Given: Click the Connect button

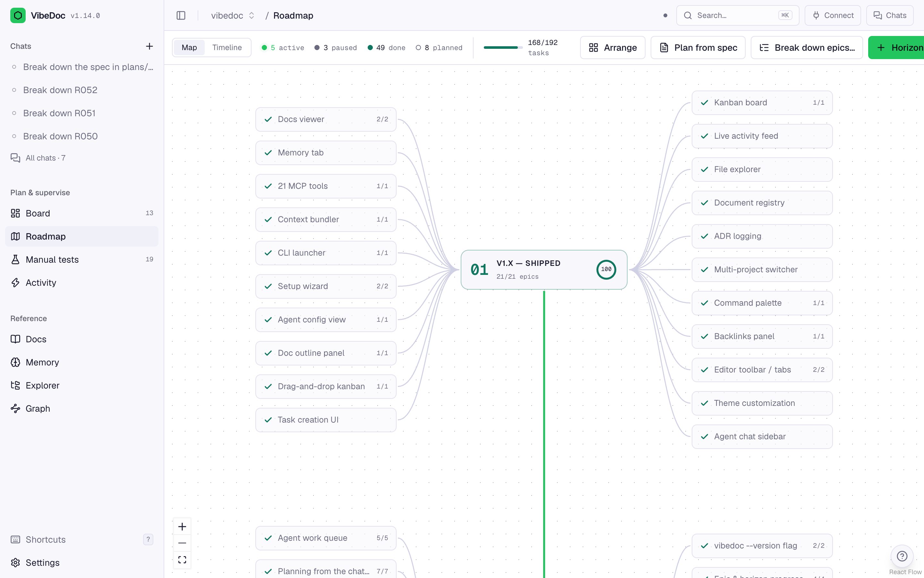Looking at the screenshot, I should 833,16.
